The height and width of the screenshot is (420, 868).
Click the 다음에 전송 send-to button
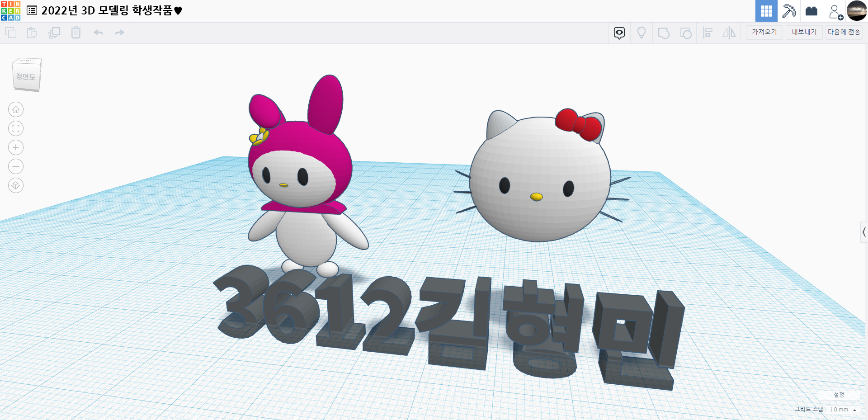(844, 32)
